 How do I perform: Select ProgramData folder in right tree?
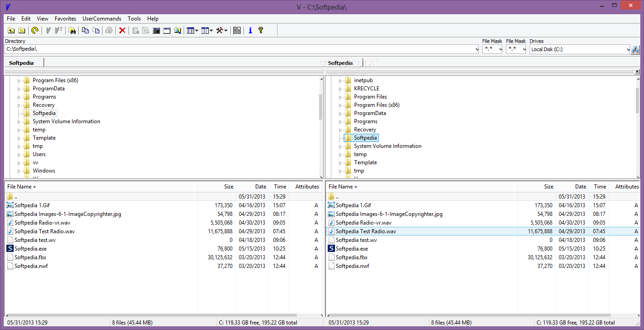(x=370, y=114)
